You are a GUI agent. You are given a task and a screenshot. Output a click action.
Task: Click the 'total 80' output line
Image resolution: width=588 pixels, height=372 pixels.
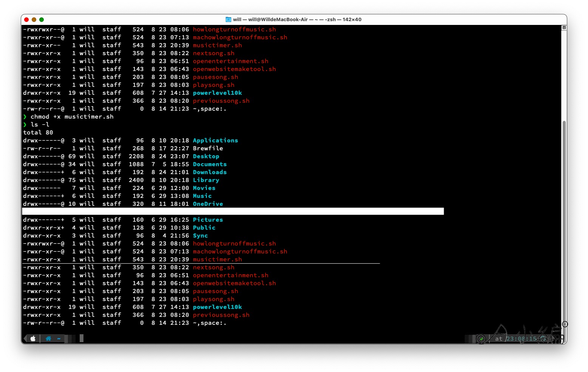pyautogui.click(x=38, y=133)
